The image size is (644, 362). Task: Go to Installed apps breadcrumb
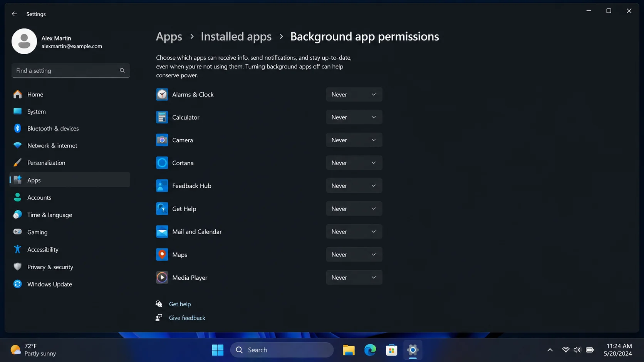pos(236,37)
